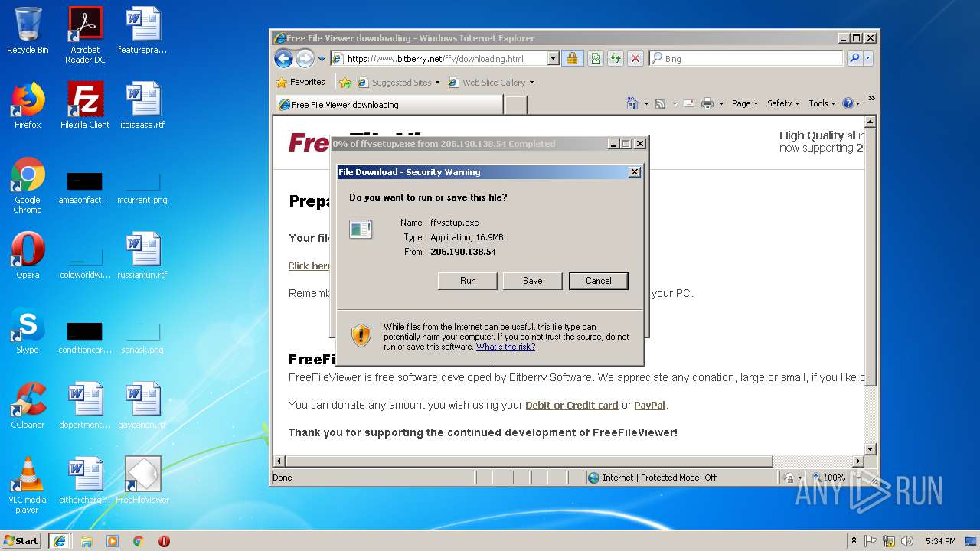The image size is (980, 551).
Task: Open the recent pages dropdown arrow
Action: click(x=322, y=59)
